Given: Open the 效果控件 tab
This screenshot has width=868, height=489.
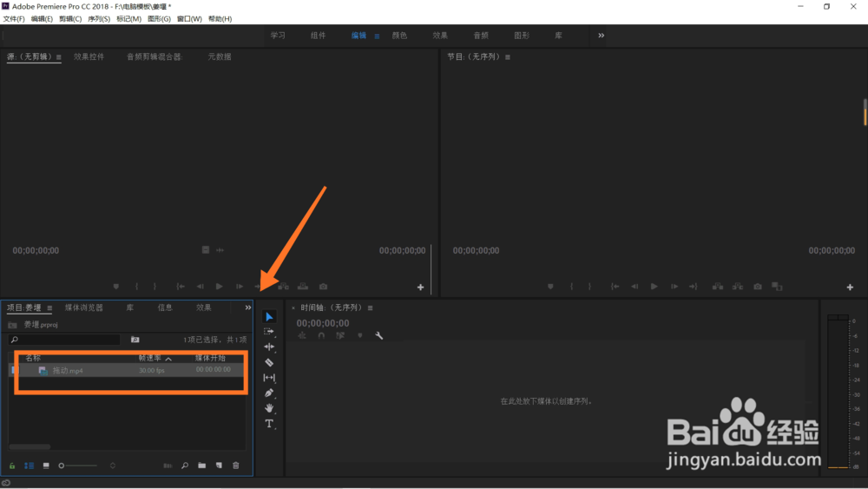Looking at the screenshot, I should pos(89,56).
